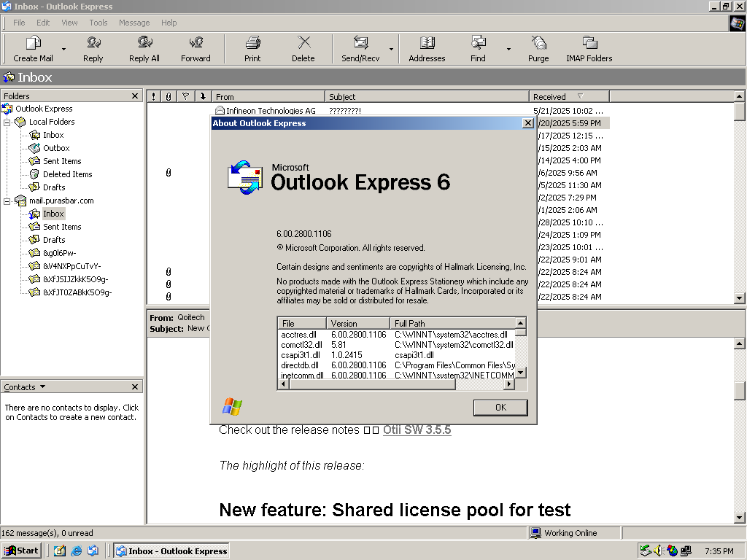Collapse the Local Folders tree node
The height and width of the screenshot is (560, 747).
(x=7, y=122)
